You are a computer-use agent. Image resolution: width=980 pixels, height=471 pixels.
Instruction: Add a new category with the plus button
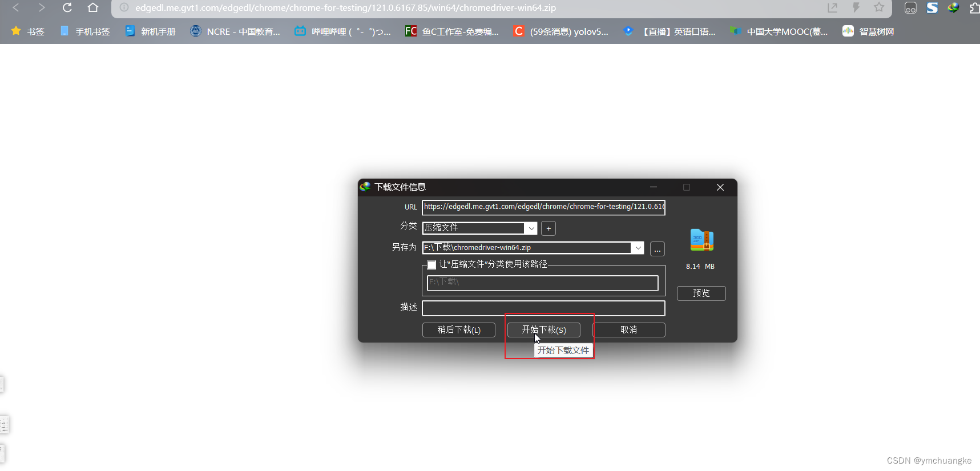coord(549,228)
